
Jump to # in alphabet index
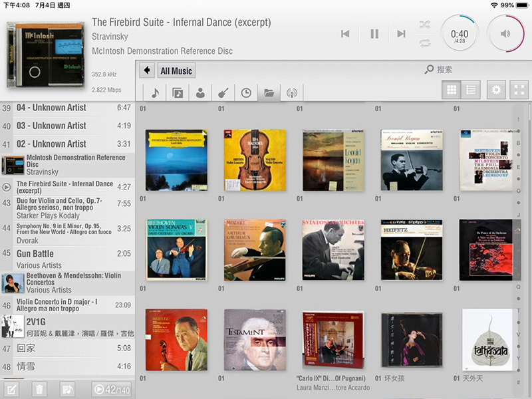pos(518,382)
